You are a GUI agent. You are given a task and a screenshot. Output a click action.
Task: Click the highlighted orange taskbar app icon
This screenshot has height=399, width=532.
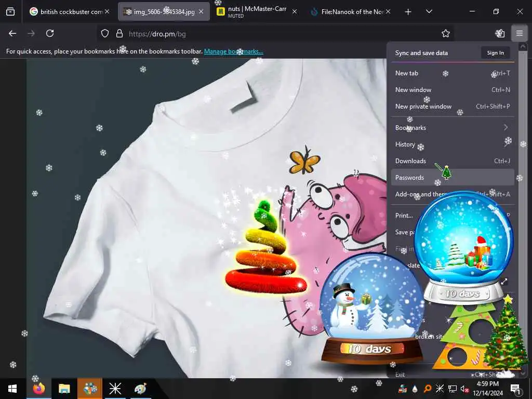[89, 389]
